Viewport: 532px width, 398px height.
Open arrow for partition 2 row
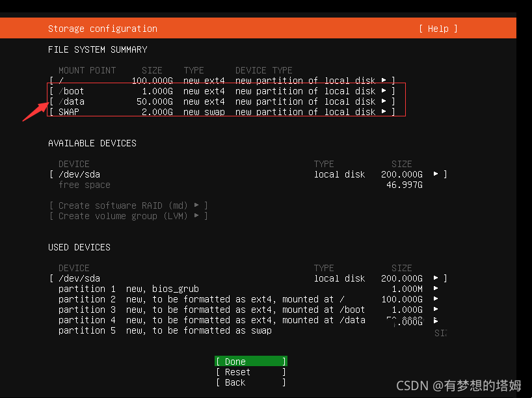[436, 299]
